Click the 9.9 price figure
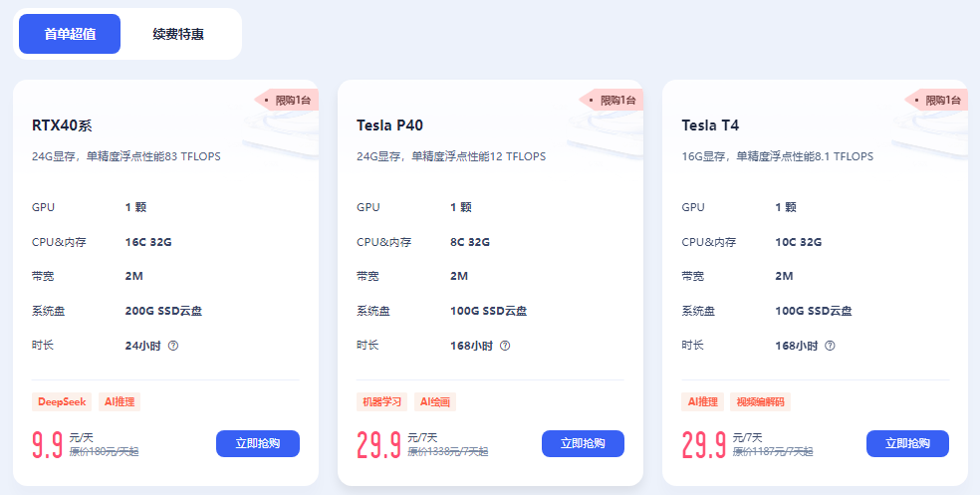Viewport: 980px width, 495px height. [x=48, y=445]
